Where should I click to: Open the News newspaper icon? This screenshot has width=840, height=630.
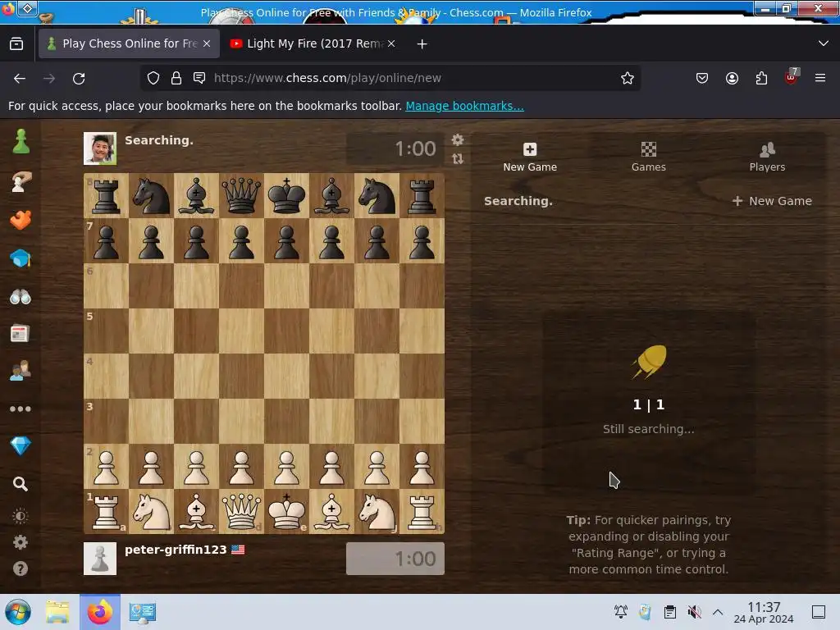(20, 334)
